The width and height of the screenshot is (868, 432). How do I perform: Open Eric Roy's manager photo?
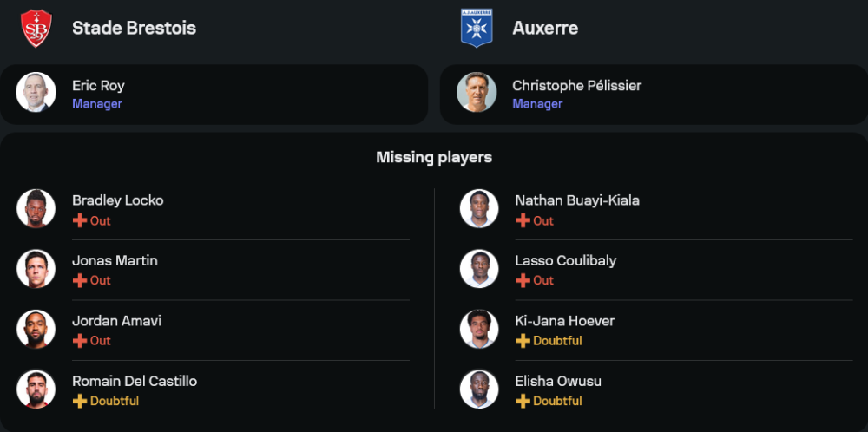[36, 92]
